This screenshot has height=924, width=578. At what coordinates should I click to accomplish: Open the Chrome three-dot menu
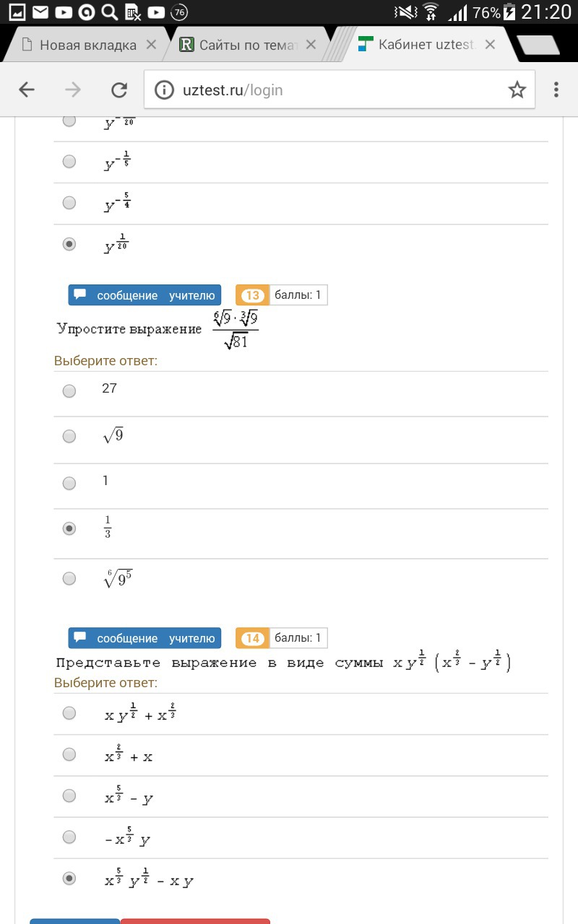coord(556,90)
